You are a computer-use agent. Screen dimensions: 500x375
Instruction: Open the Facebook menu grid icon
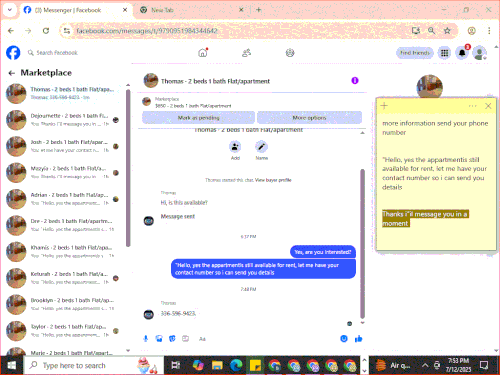pyautogui.click(x=444, y=53)
